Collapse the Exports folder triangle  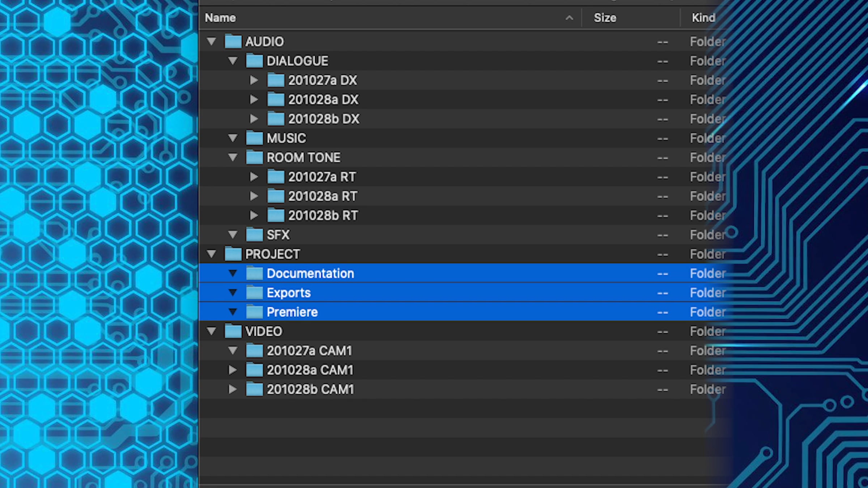click(x=233, y=292)
